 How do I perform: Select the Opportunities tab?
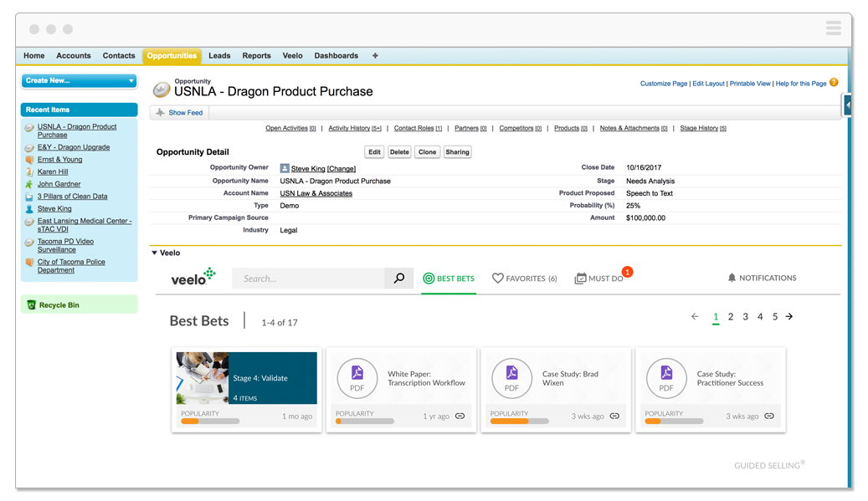pyautogui.click(x=172, y=56)
